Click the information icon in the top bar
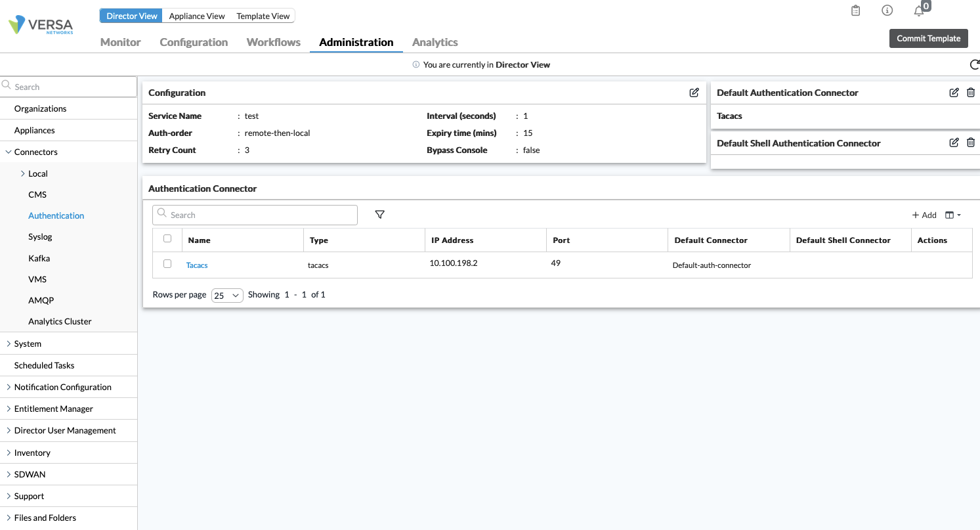980x530 pixels. pos(887,11)
